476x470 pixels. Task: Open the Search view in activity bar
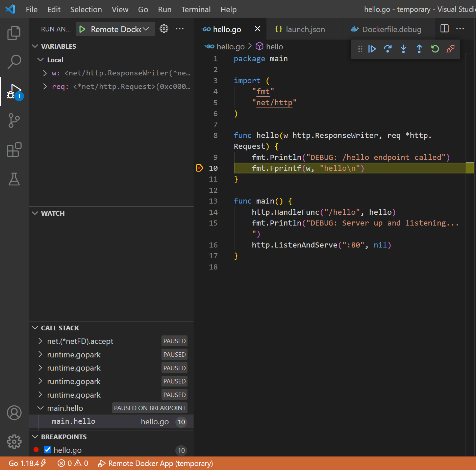pos(14,62)
